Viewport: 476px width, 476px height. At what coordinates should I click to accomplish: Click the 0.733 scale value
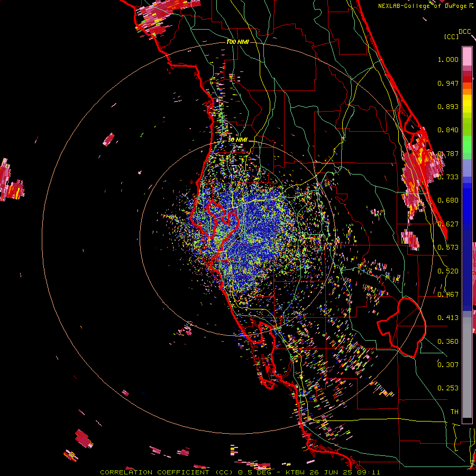[448, 177]
